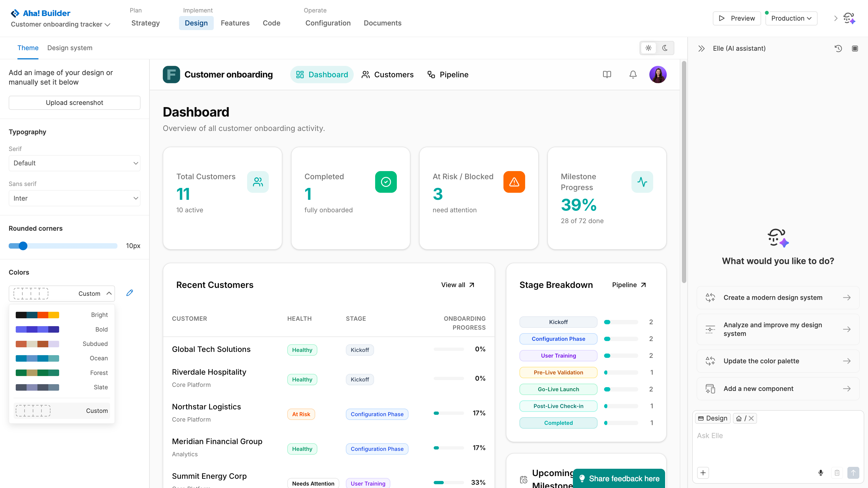Screen dimensions: 868x488
Task: Click the Upcoming Milestones calendar icon
Action: (523, 480)
